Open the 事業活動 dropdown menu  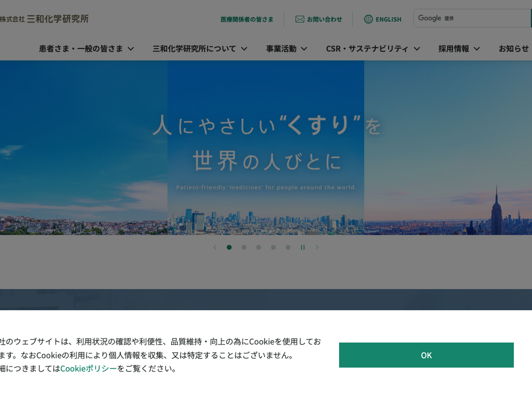pos(286,49)
